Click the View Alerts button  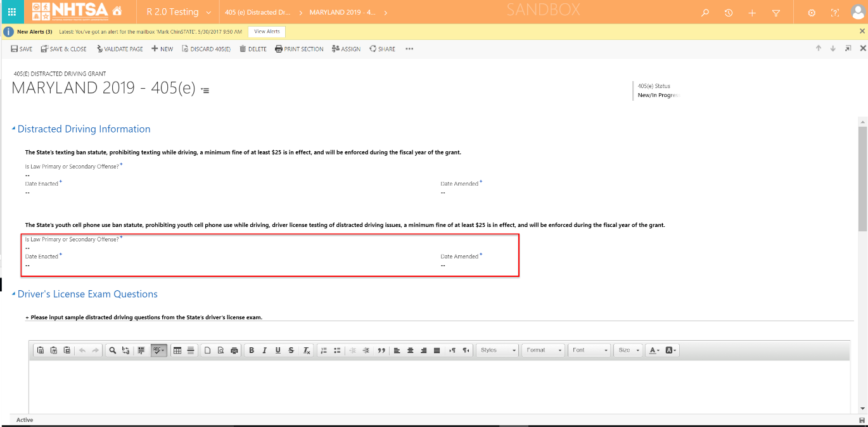266,32
